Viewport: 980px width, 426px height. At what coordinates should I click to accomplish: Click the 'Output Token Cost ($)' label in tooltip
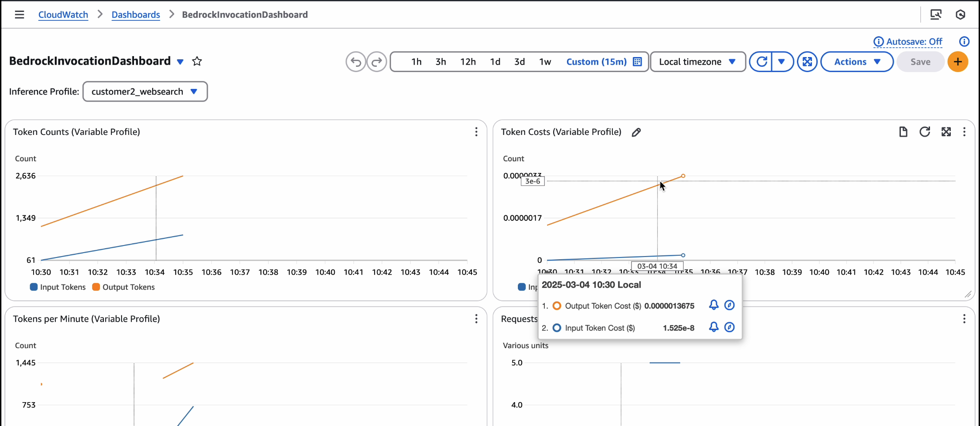pos(603,306)
